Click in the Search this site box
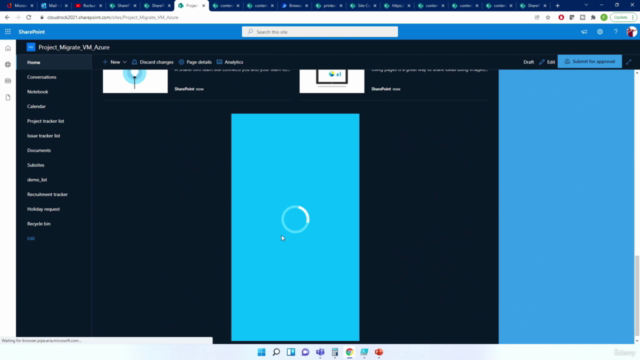 [x=320, y=32]
